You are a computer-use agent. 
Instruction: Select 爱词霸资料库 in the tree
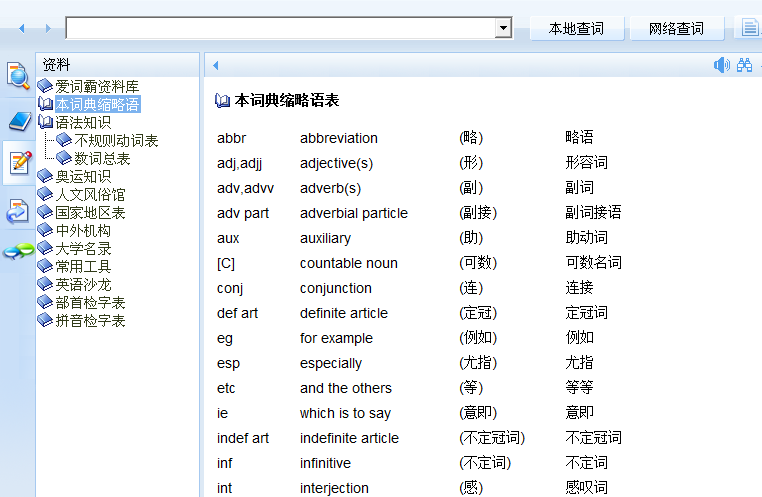96,86
